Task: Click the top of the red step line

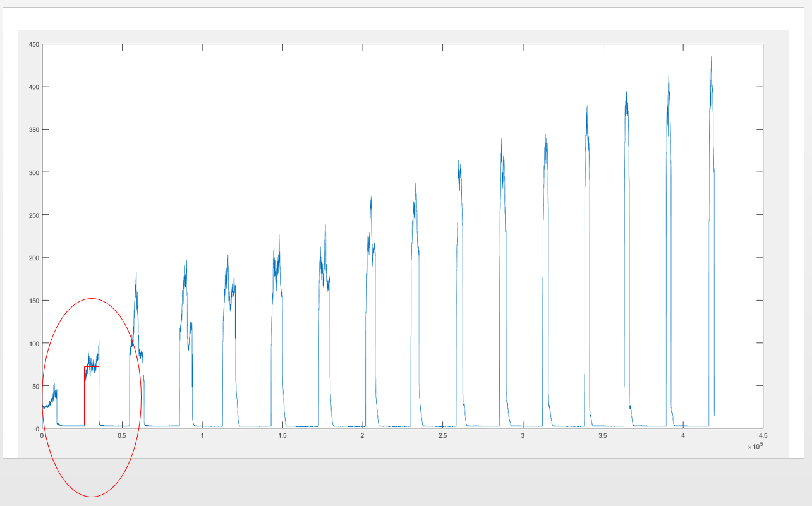Action: coord(91,367)
